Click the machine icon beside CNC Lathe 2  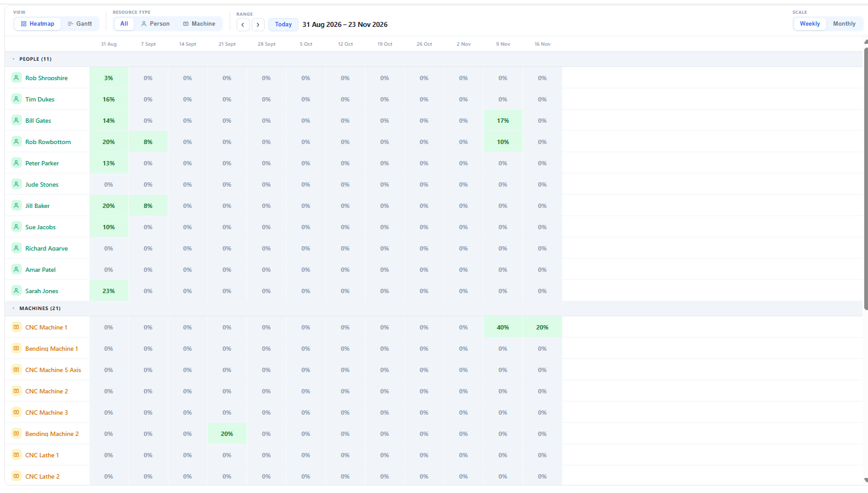coord(16,476)
